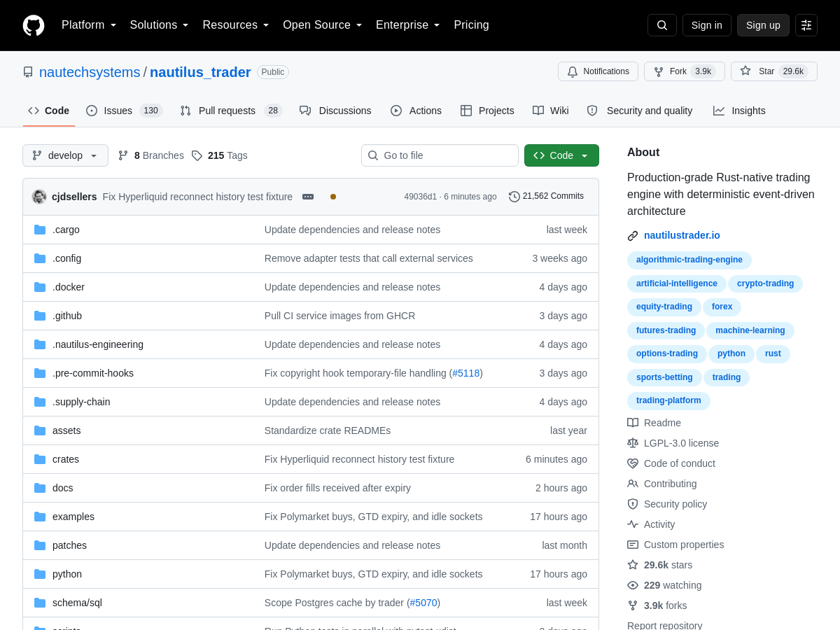Open the python folder

coord(67,574)
